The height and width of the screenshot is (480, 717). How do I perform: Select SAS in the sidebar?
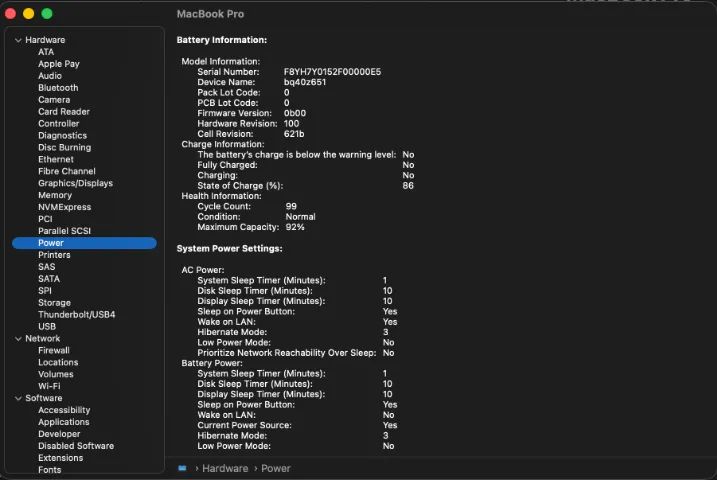pos(47,267)
